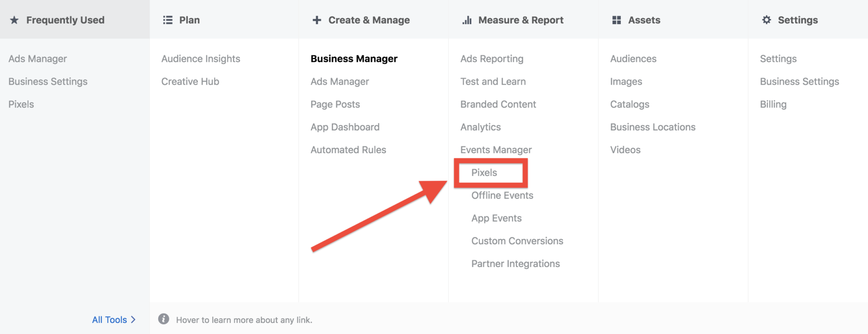868x334 pixels.
Task: Click the Assets grid icon
Action: (617, 20)
